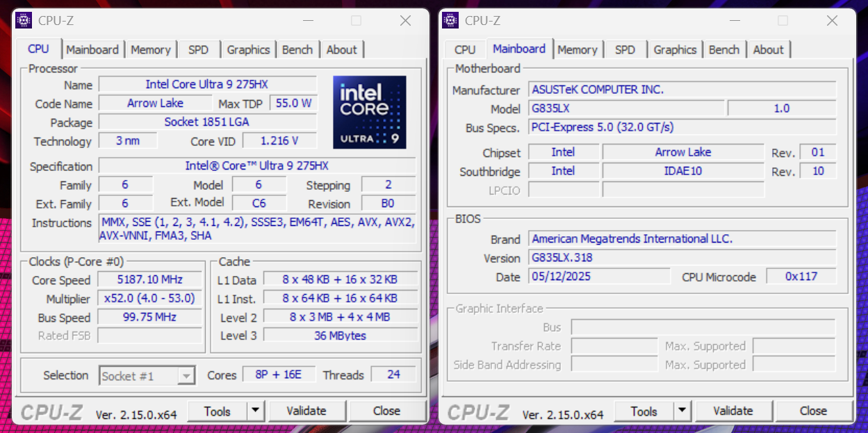Open the Graphics tab in left window
Screen dimensions: 868x433
[248, 49]
